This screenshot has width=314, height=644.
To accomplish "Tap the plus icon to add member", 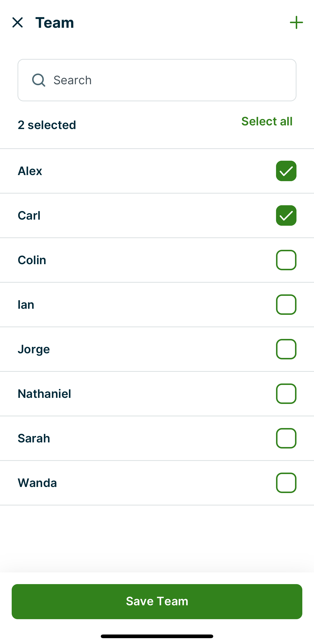I will click(296, 22).
